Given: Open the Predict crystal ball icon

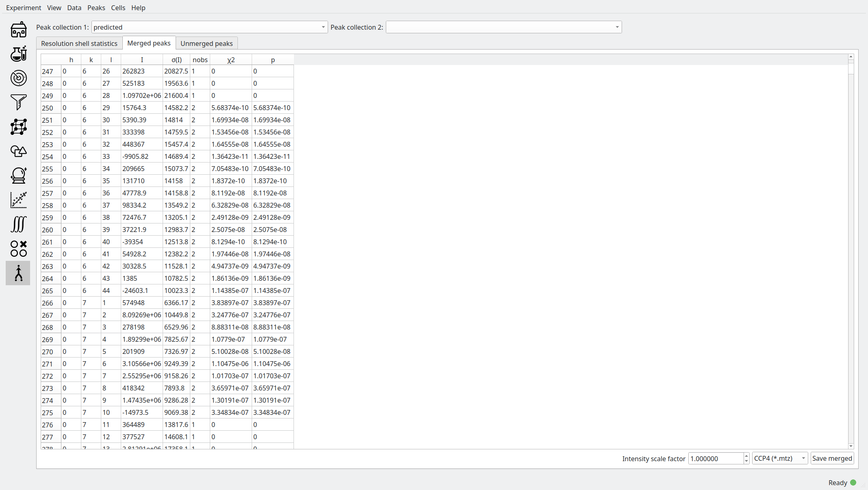Looking at the screenshot, I should [x=18, y=176].
